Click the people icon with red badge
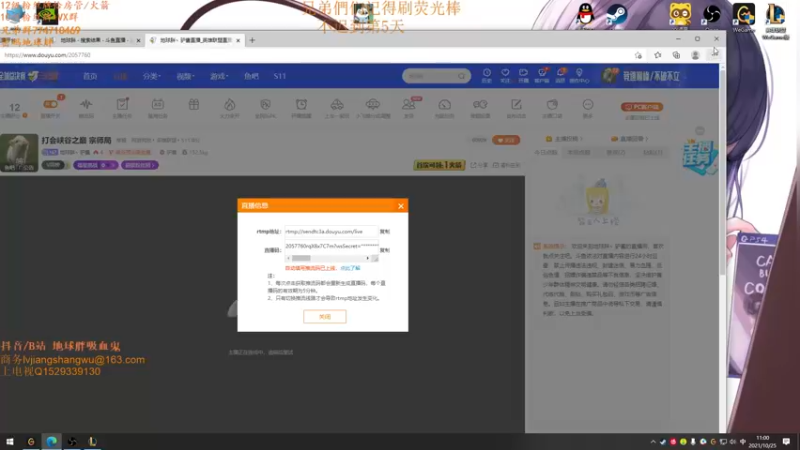 click(409, 104)
